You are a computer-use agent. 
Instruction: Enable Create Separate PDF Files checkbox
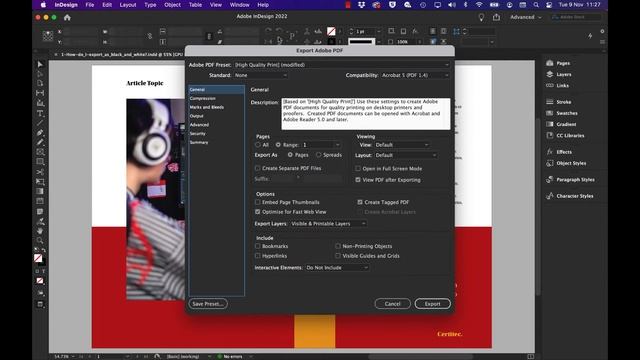click(x=258, y=168)
